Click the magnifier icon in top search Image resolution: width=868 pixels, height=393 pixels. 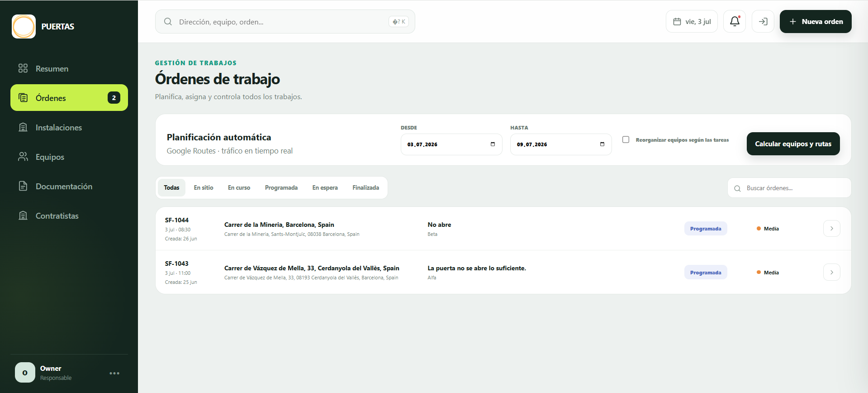168,22
